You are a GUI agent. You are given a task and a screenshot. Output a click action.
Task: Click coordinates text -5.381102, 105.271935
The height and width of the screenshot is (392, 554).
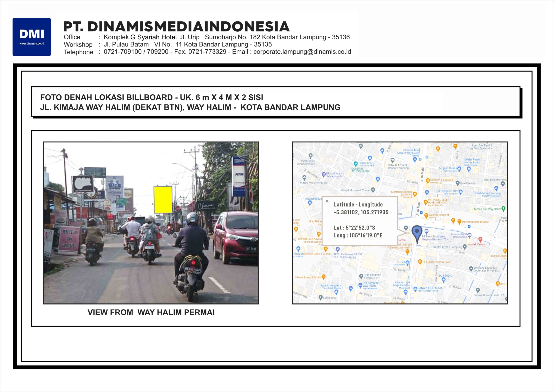361,212
